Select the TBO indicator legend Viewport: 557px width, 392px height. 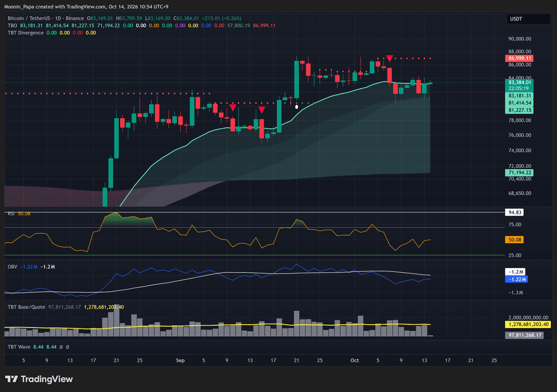pyautogui.click(x=12, y=26)
